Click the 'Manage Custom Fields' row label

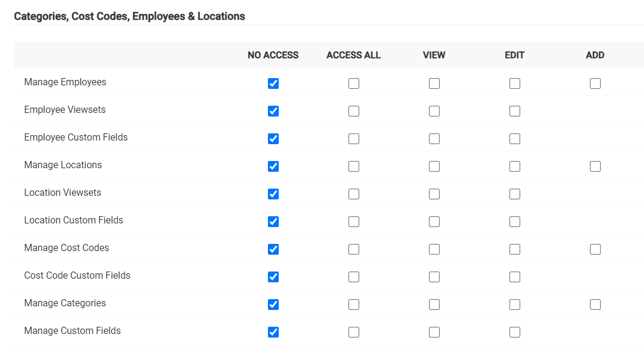72,331
